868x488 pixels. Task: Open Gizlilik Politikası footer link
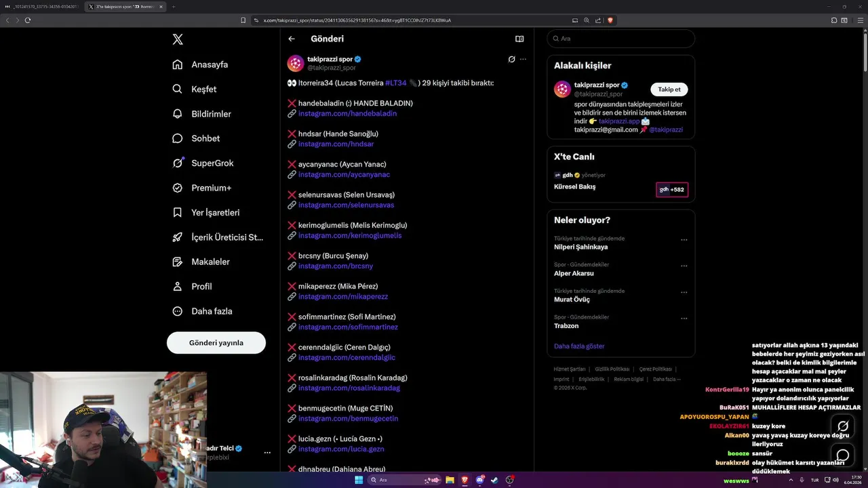point(612,369)
